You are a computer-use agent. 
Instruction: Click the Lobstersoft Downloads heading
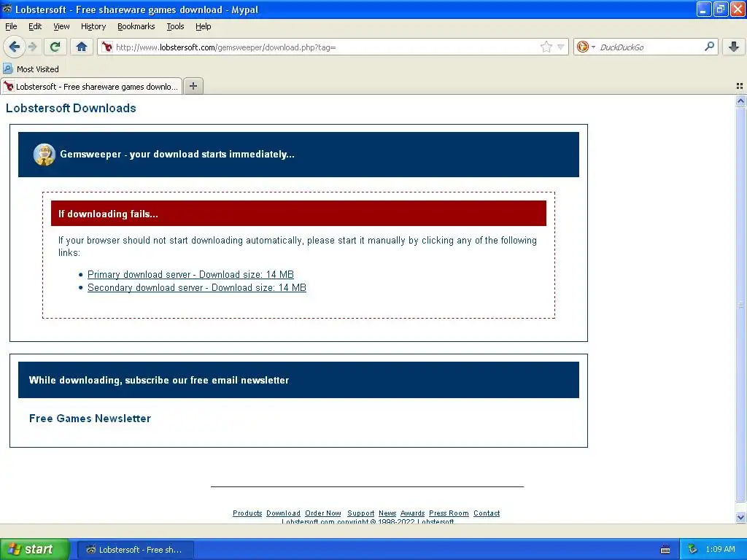click(x=71, y=108)
